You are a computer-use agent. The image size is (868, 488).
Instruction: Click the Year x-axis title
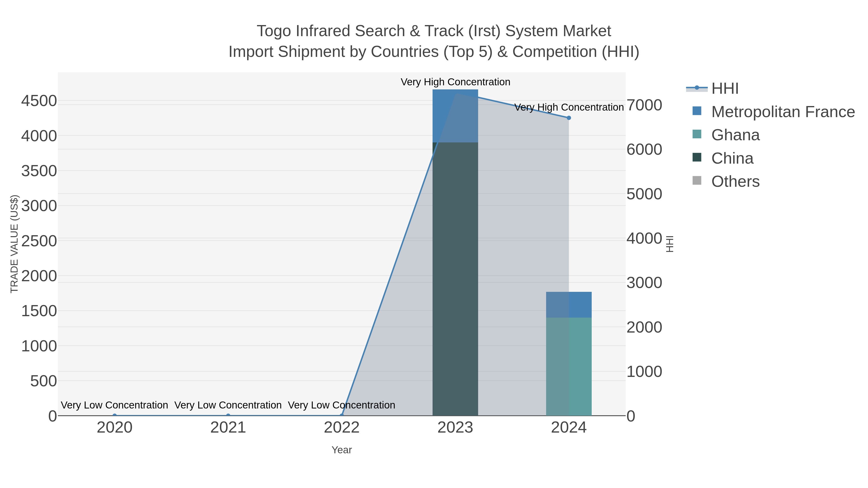pyautogui.click(x=342, y=450)
